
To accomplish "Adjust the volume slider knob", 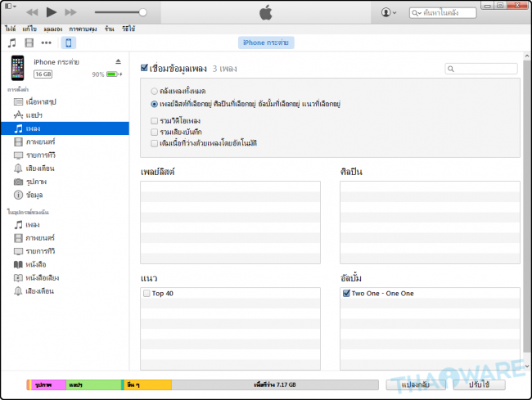I will 143,12.
